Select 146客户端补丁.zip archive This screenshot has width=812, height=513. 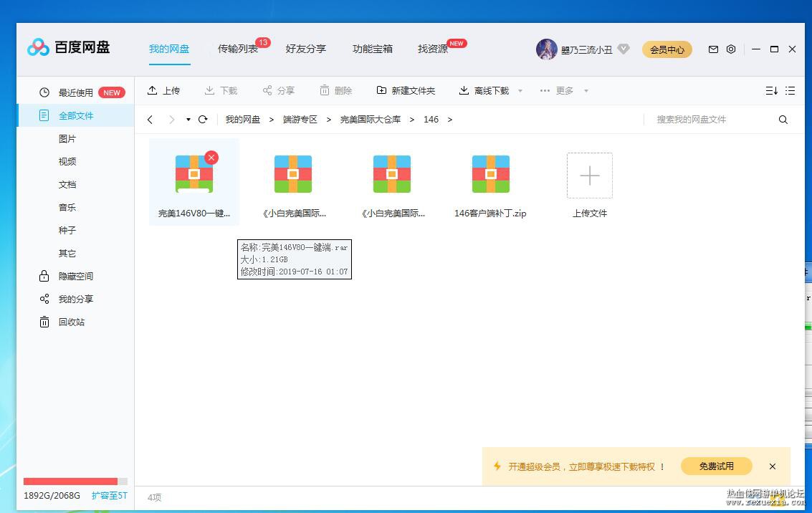(490, 182)
